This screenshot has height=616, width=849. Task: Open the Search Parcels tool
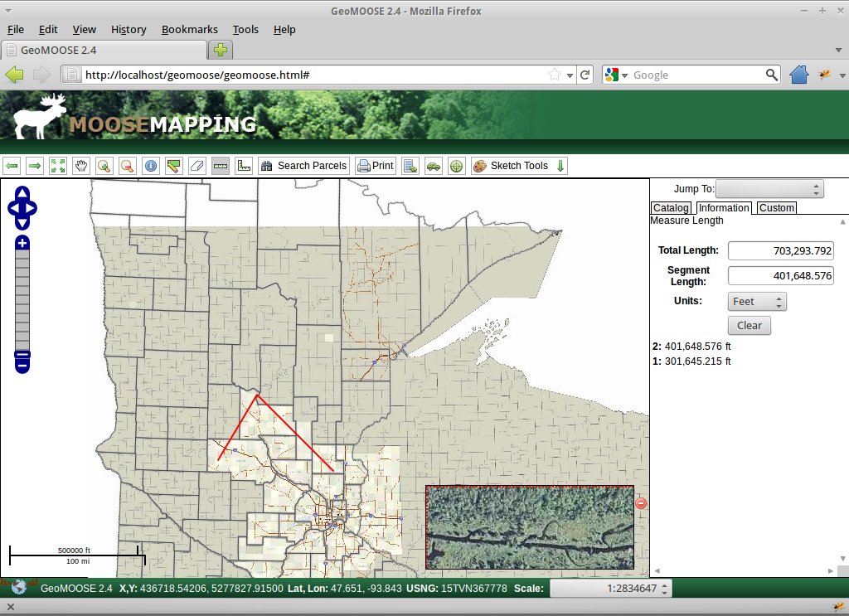click(x=304, y=166)
